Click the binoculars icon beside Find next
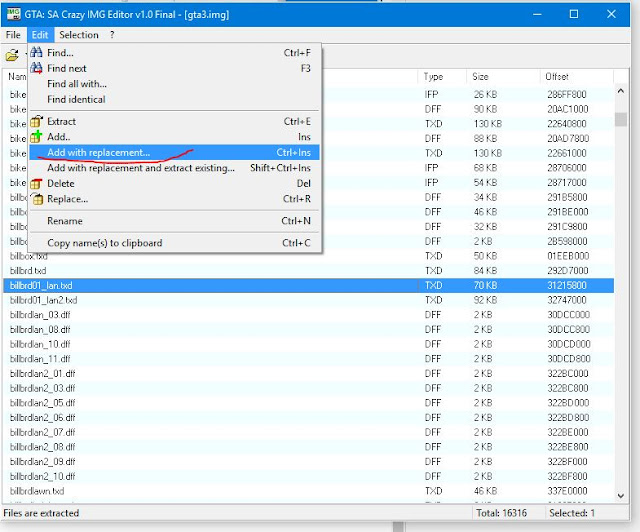The width and height of the screenshot is (640, 532). pyautogui.click(x=36, y=68)
